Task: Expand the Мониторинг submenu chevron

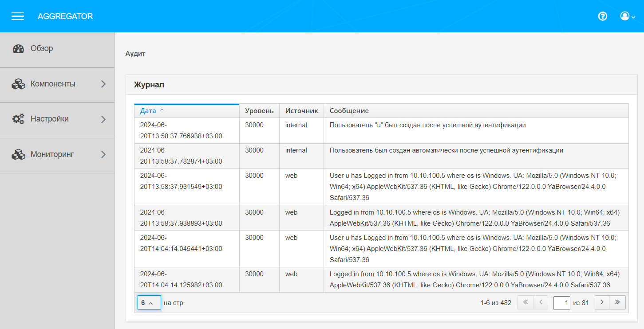Action: click(103, 155)
